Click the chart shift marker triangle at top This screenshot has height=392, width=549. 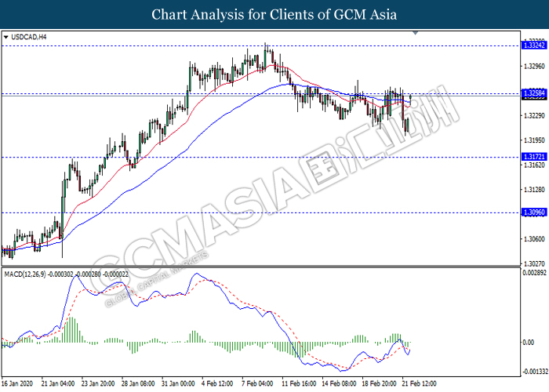pyautogui.click(x=415, y=33)
